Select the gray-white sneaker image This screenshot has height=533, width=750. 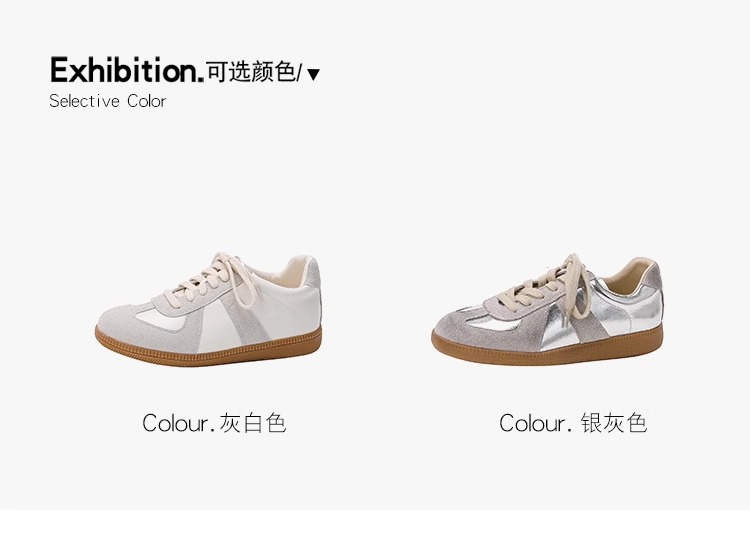209,310
